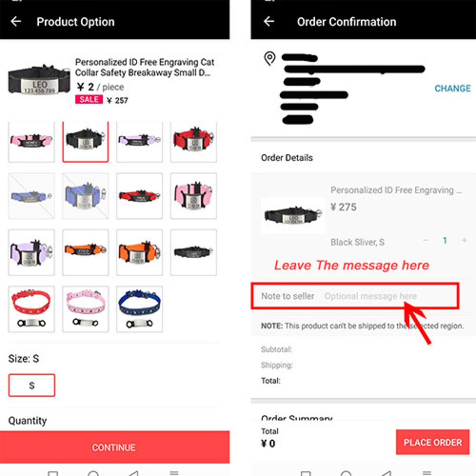The image size is (476, 476).
Task: Tap the PLACE ORDER button
Action: pos(432,442)
